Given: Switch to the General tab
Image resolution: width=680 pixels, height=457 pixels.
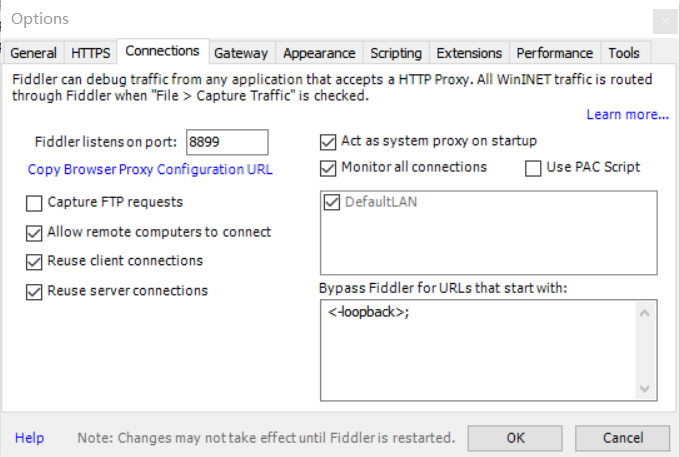Looking at the screenshot, I should pos(33,53).
